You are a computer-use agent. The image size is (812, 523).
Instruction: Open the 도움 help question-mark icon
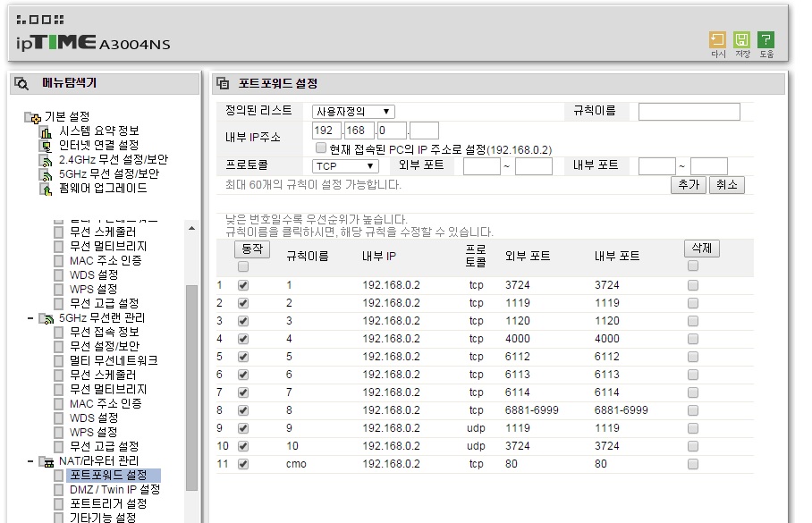point(765,40)
